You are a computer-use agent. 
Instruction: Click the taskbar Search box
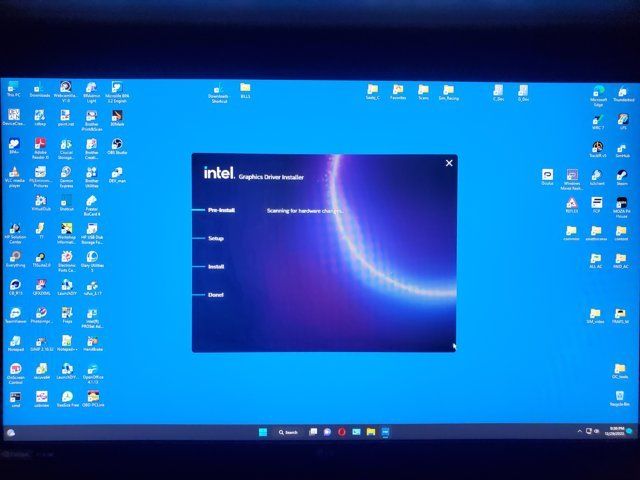coord(289,432)
